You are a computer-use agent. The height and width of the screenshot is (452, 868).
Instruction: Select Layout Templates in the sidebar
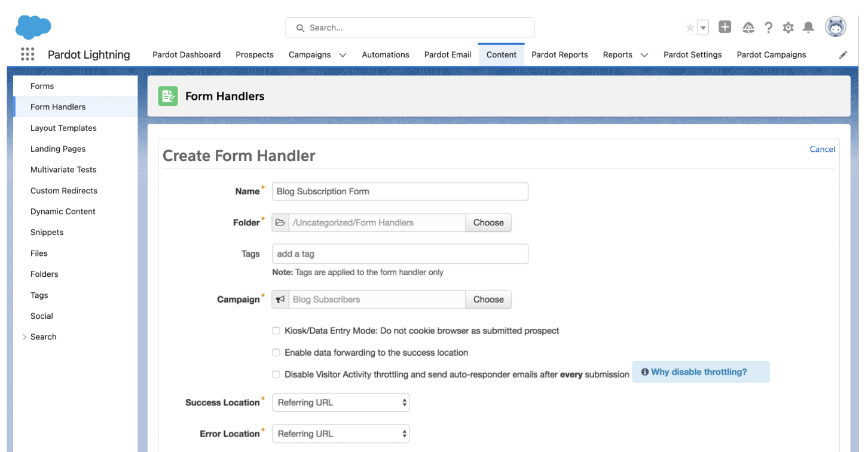click(x=75, y=128)
